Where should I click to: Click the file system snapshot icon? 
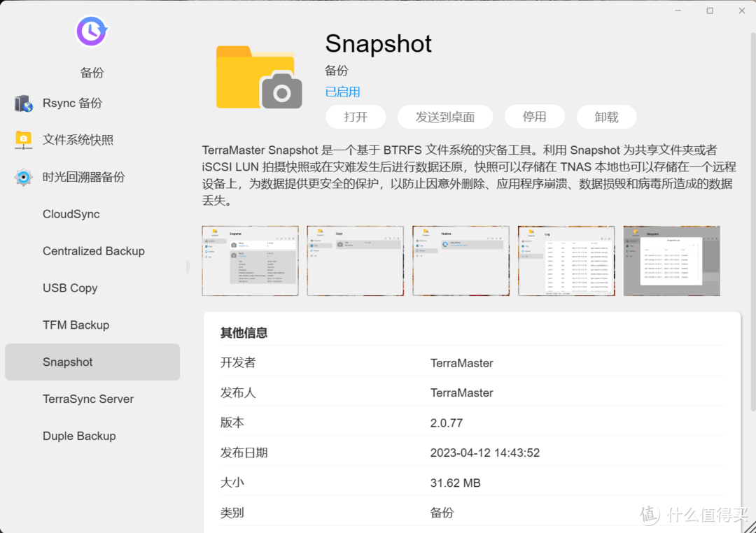23,140
